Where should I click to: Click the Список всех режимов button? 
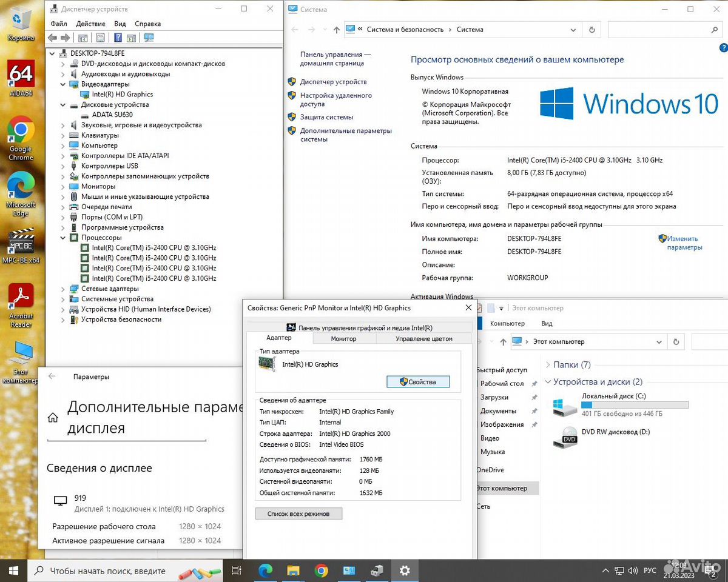pyautogui.click(x=299, y=514)
